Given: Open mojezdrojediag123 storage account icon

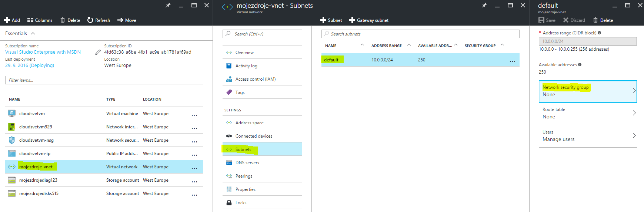Looking at the screenshot, I should 12,180.
